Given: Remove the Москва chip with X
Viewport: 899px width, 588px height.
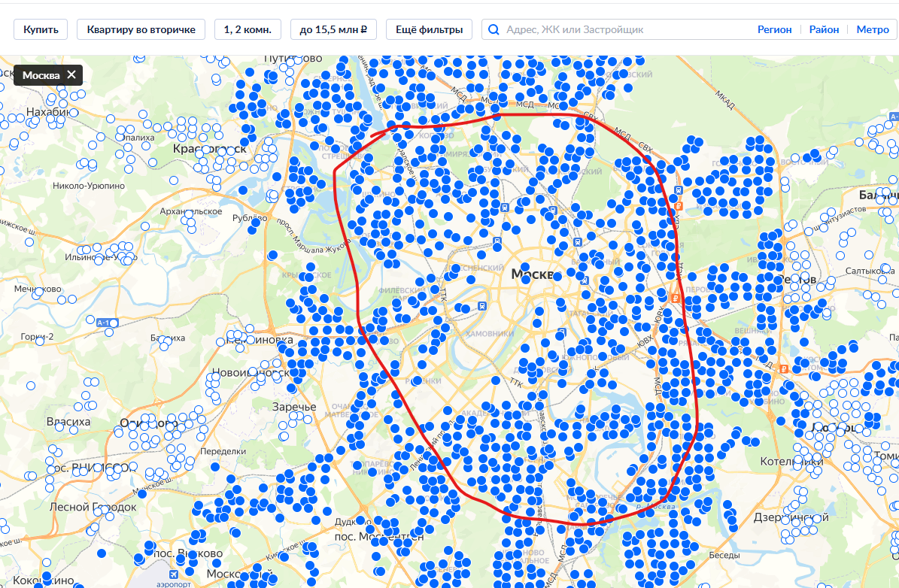Looking at the screenshot, I should click(x=71, y=74).
